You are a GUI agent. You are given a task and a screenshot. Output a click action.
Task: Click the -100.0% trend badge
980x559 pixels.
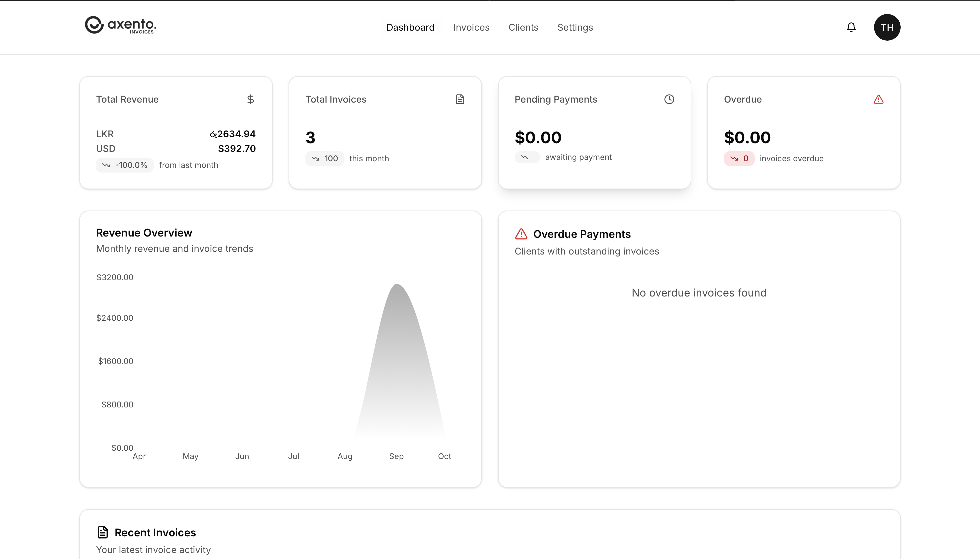125,165
